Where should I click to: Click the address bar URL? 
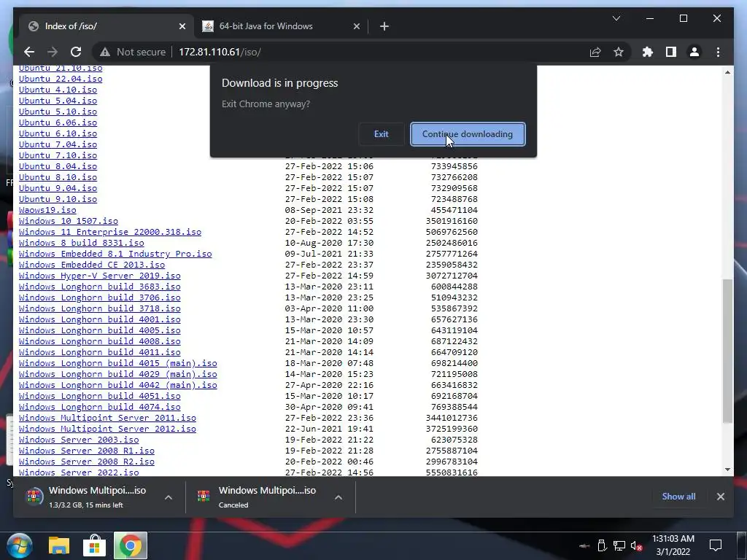[220, 52]
